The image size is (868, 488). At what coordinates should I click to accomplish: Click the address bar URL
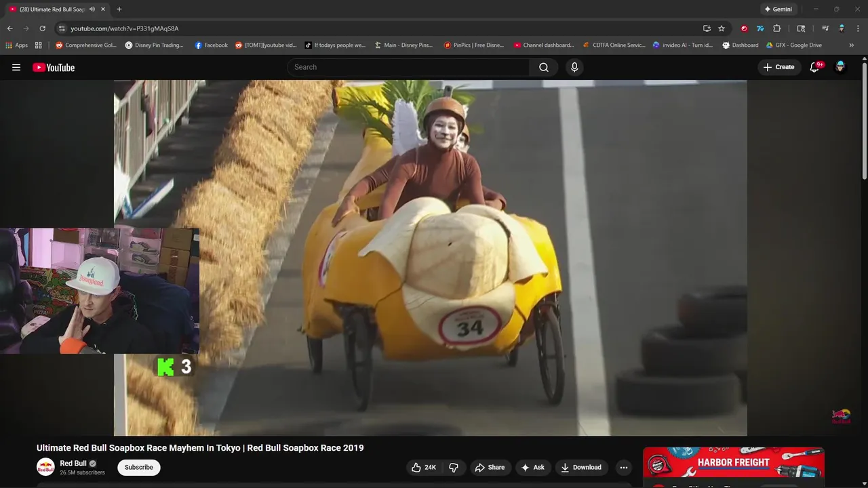click(x=125, y=28)
